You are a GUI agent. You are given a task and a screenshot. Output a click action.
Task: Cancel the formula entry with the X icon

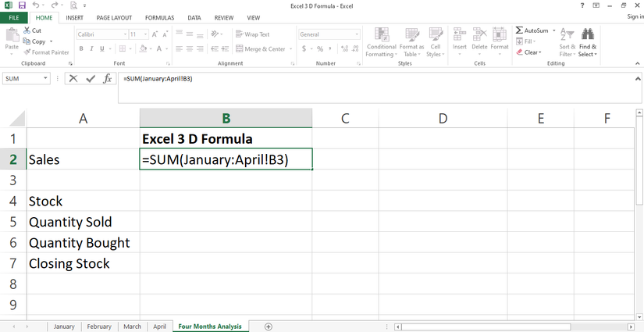(73, 79)
